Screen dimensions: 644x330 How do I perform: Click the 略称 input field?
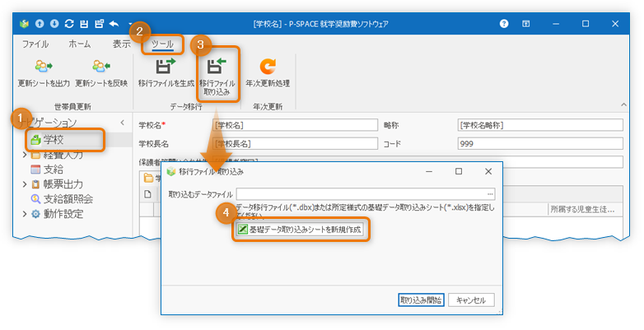pyautogui.click(x=540, y=125)
